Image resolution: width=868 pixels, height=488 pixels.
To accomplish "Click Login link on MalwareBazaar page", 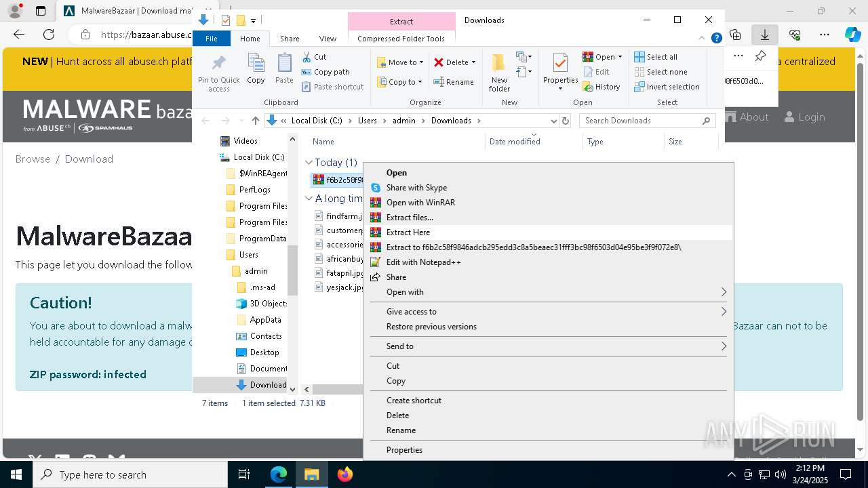I will [x=804, y=117].
